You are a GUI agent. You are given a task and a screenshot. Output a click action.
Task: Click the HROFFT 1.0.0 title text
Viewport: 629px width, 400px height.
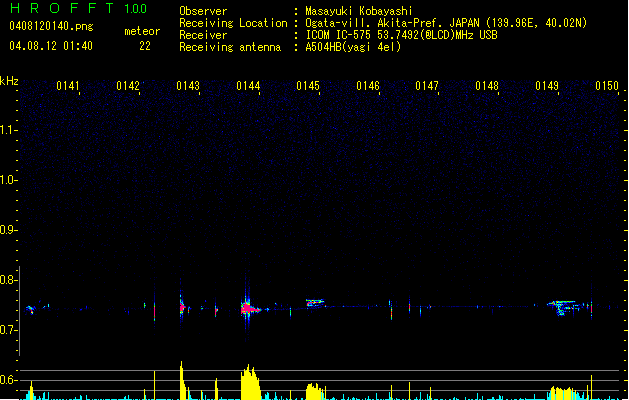pyautogui.click(x=79, y=8)
